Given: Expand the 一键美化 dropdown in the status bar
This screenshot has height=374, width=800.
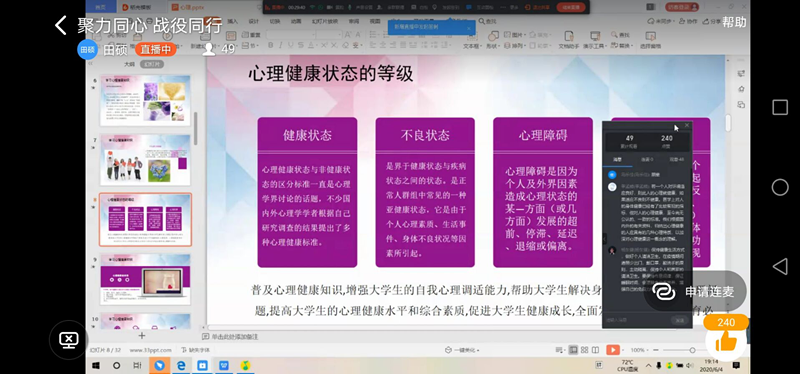Looking at the screenshot, I should (462, 351).
